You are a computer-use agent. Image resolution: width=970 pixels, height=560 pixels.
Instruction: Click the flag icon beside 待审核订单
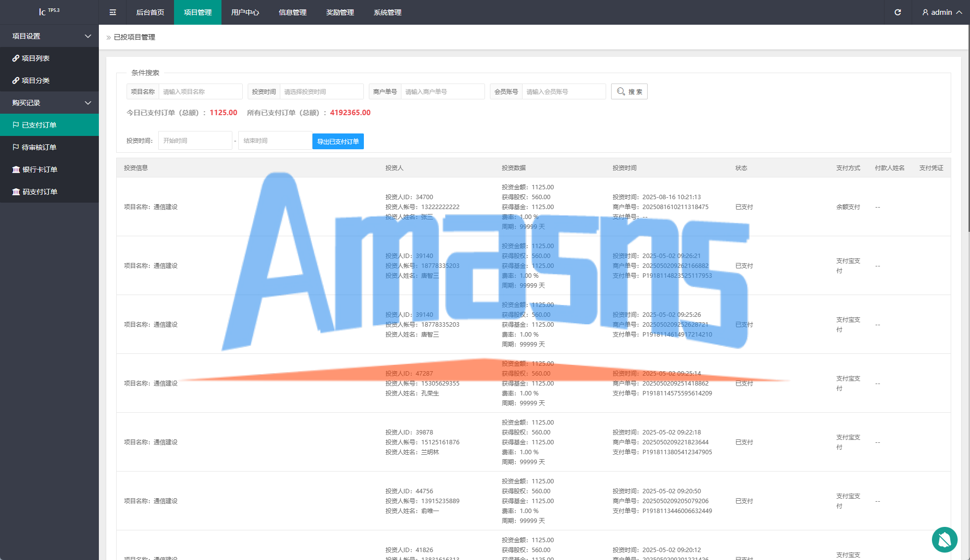point(16,147)
